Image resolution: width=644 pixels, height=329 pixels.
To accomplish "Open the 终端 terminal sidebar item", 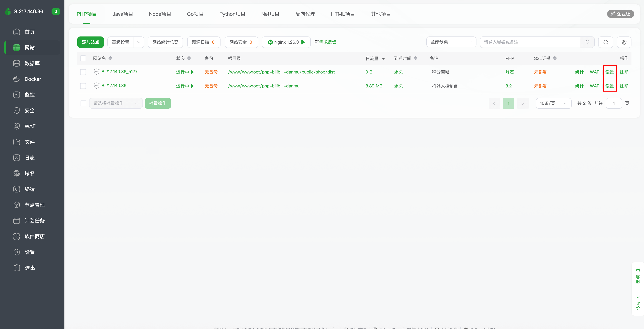I will [x=30, y=189].
